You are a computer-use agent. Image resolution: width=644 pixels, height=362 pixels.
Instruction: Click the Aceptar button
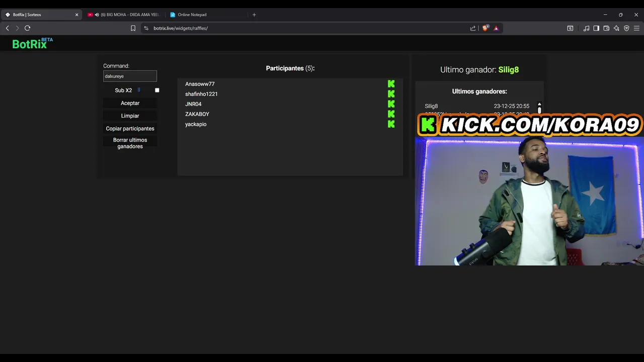[x=130, y=103]
